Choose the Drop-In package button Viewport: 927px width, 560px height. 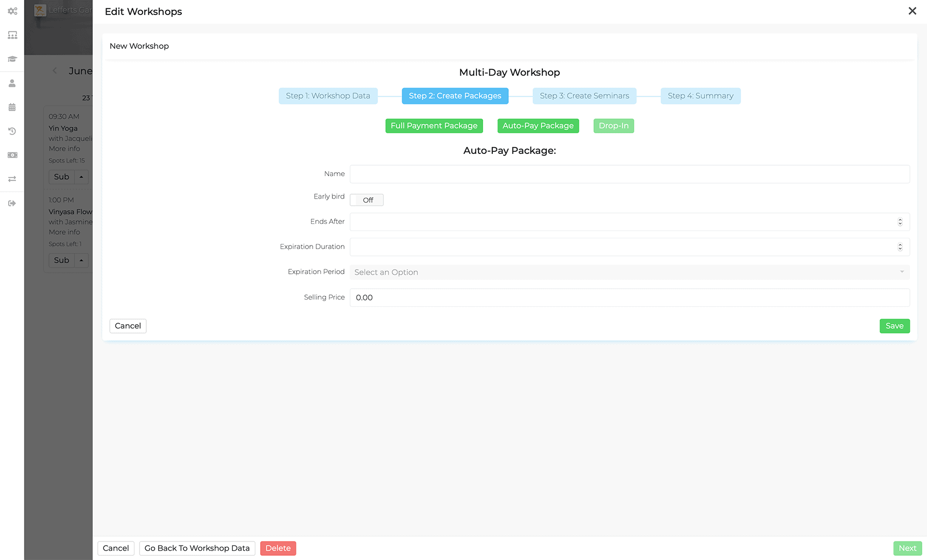click(613, 126)
